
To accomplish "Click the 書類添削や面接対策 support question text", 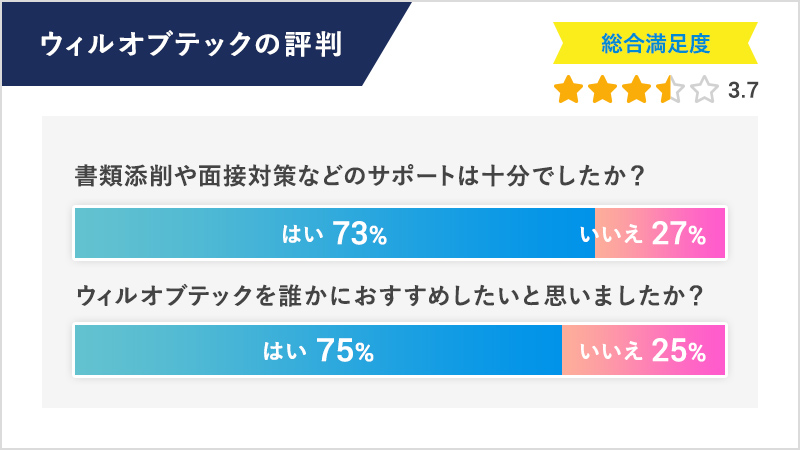I will [360, 176].
